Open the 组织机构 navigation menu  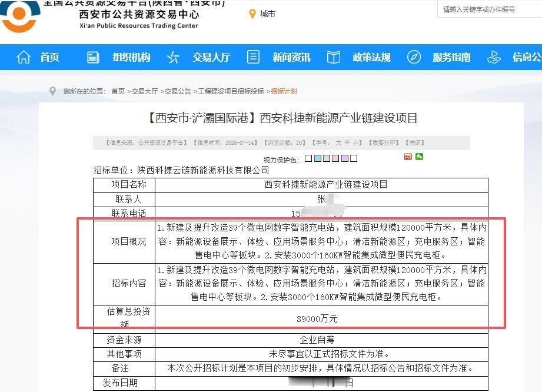131,57
